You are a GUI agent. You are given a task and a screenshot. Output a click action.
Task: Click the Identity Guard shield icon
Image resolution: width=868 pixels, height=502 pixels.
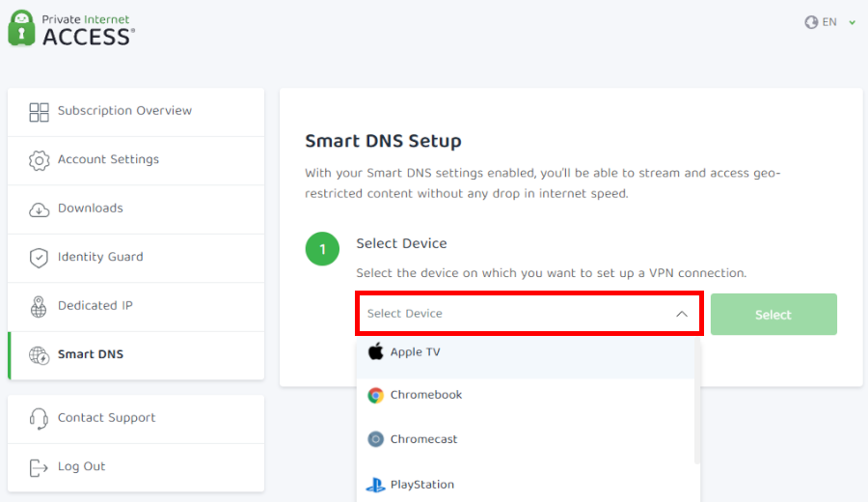click(39, 258)
